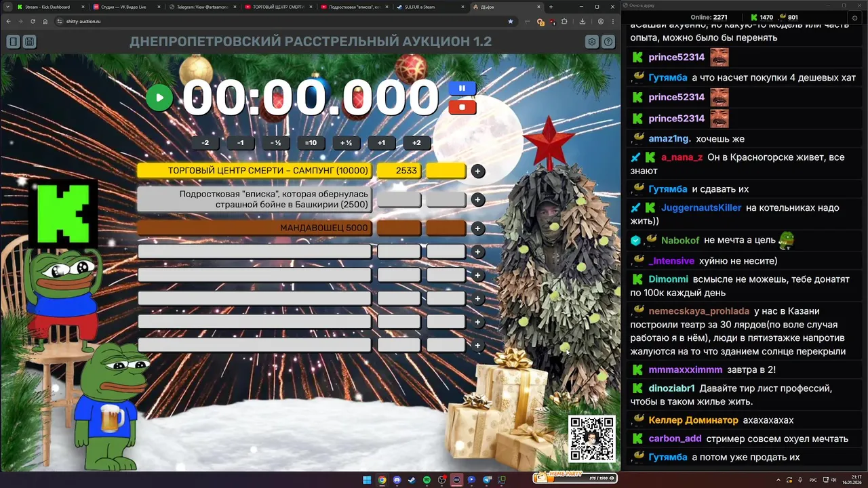Image resolution: width=868 pixels, height=488 pixels.
Task: Click the -1 timer adjustment button
Action: click(x=240, y=143)
